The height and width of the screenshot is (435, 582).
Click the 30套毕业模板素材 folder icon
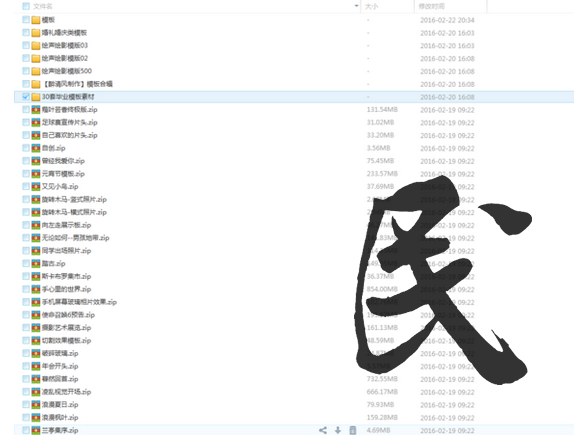coord(36,97)
